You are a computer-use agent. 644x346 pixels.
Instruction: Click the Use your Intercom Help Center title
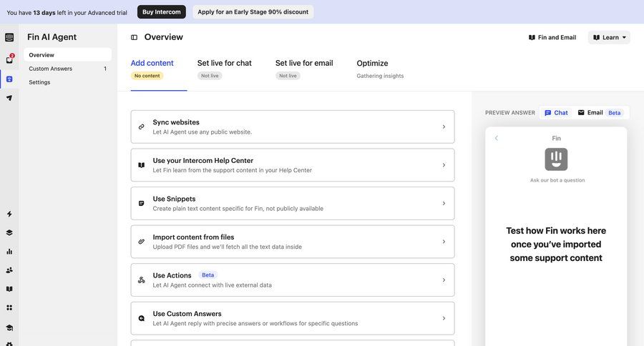coord(203,160)
